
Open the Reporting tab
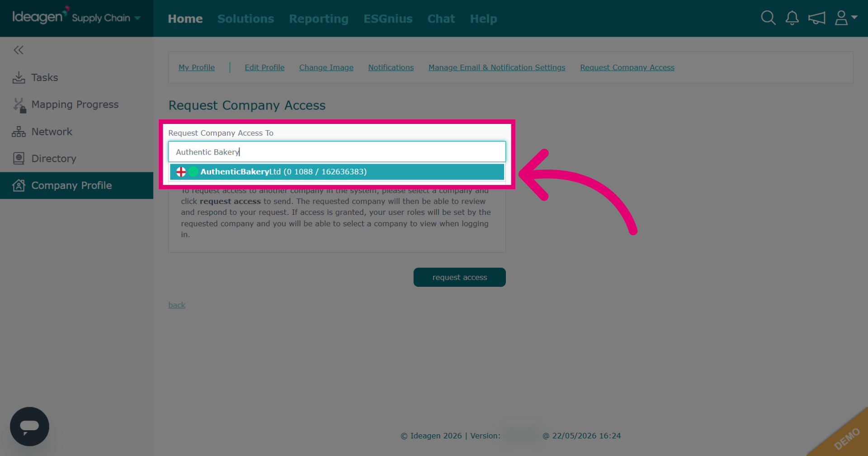pyautogui.click(x=319, y=19)
